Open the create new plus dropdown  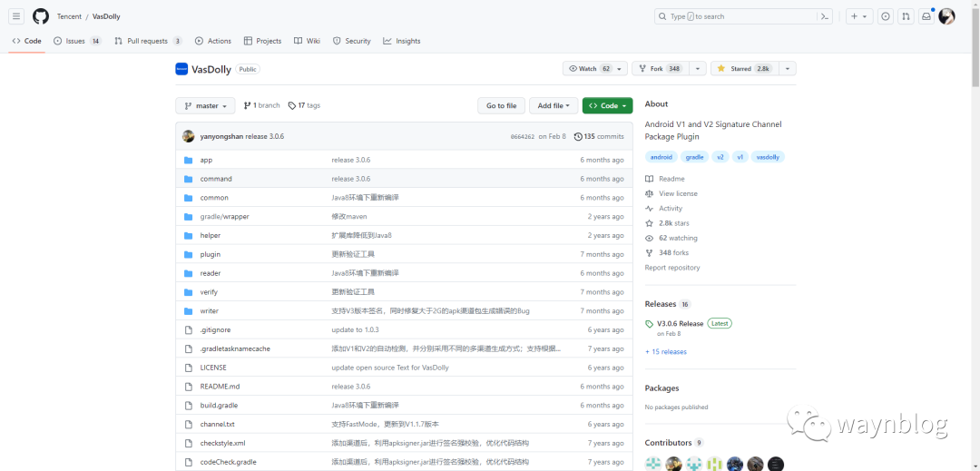pos(859,17)
